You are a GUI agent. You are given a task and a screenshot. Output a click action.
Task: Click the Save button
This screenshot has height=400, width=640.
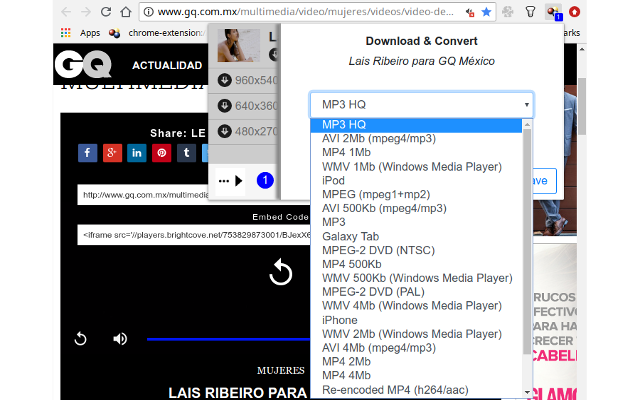click(x=544, y=181)
